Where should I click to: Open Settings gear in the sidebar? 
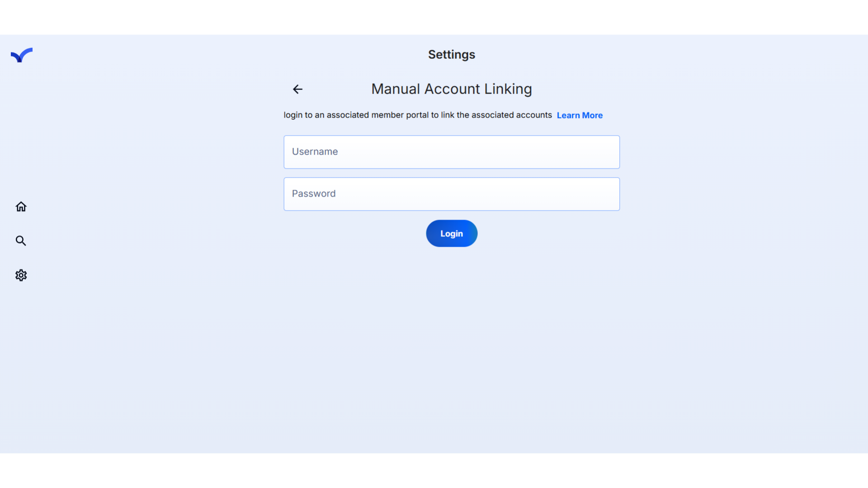tap(21, 275)
